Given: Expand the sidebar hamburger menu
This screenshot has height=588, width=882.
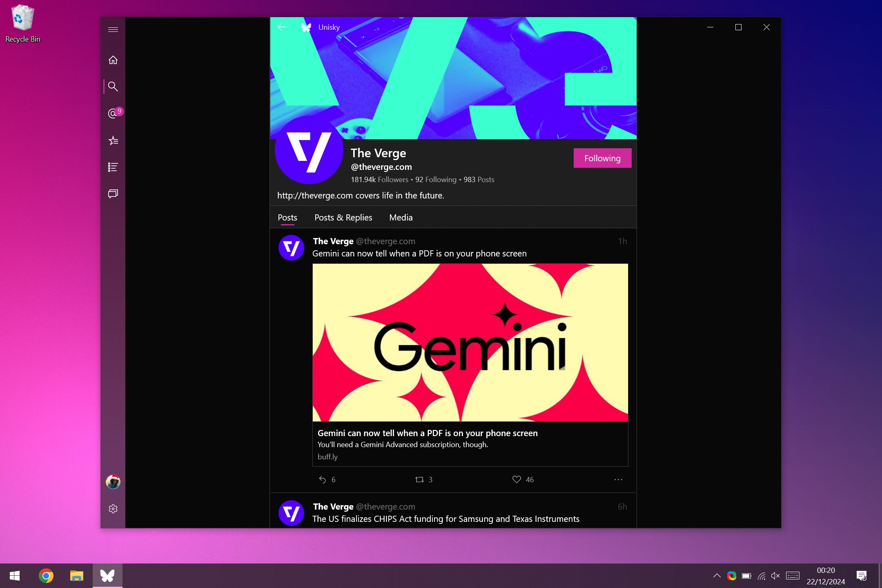Looking at the screenshot, I should (x=113, y=29).
